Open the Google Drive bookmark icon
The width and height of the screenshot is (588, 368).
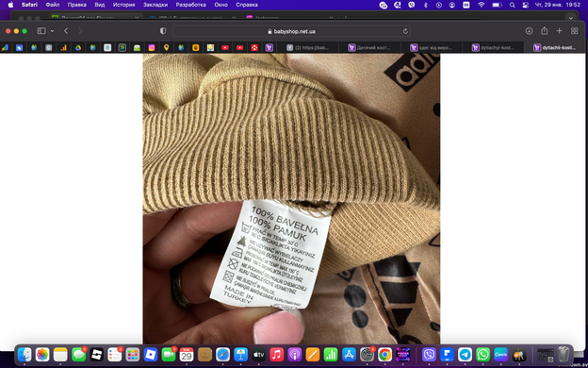(x=78, y=48)
